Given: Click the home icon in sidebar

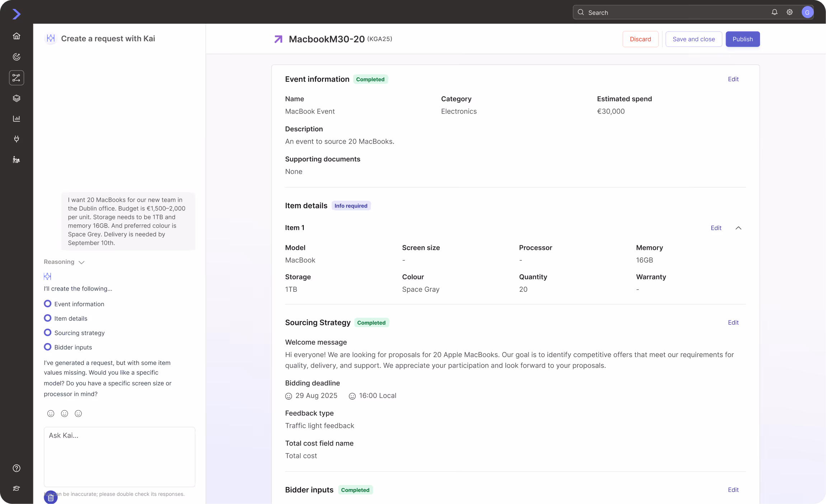Looking at the screenshot, I should pyautogui.click(x=16, y=36).
